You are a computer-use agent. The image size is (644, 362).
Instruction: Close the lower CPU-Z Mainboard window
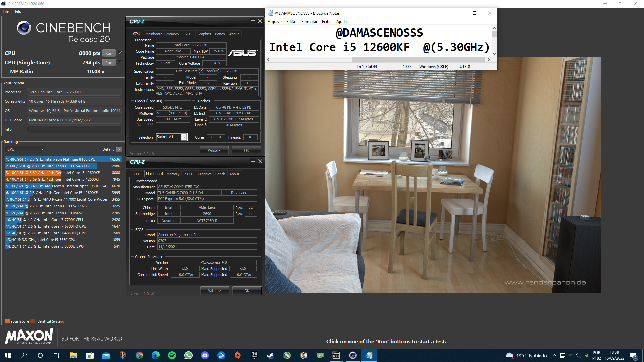click(x=260, y=161)
